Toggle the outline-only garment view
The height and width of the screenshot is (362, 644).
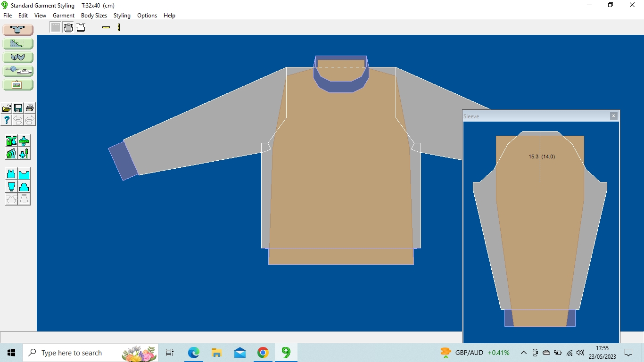tap(81, 27)
